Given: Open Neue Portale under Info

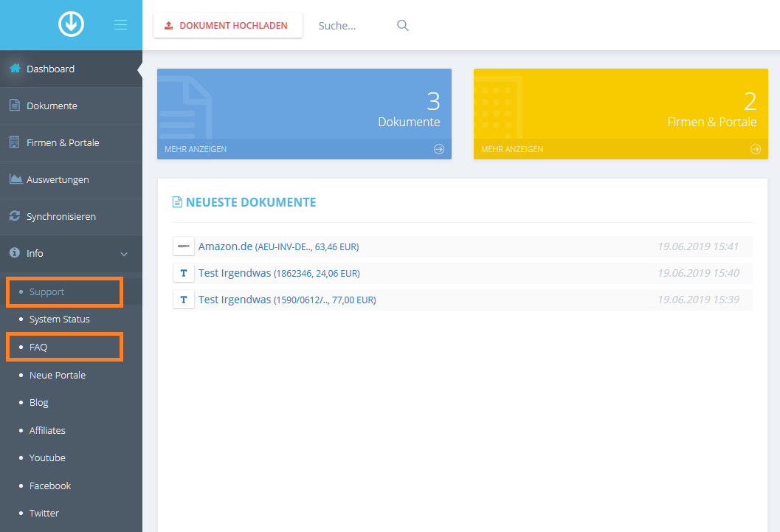Looking at the screenshot, I should tap(58, 375).
